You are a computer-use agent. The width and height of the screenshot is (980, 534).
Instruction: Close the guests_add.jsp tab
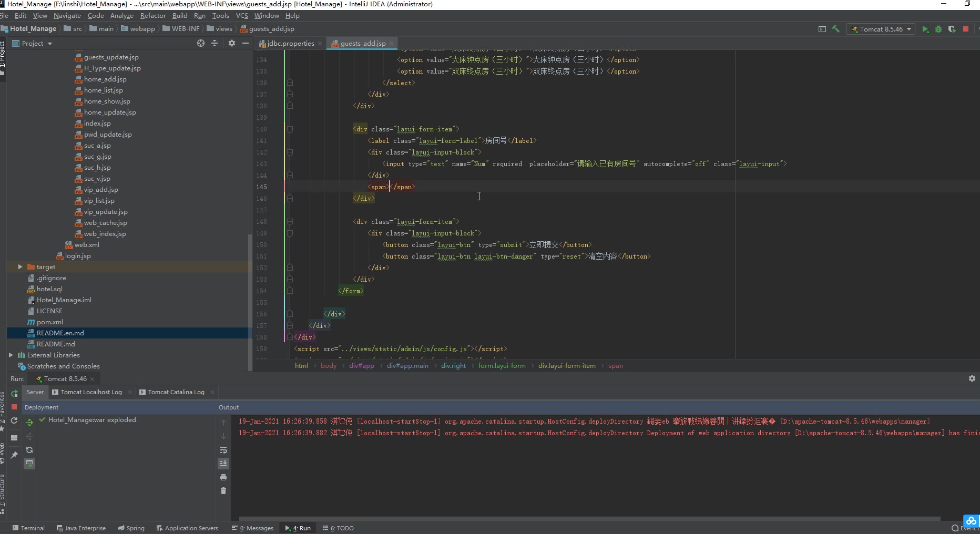coord(391,44)
